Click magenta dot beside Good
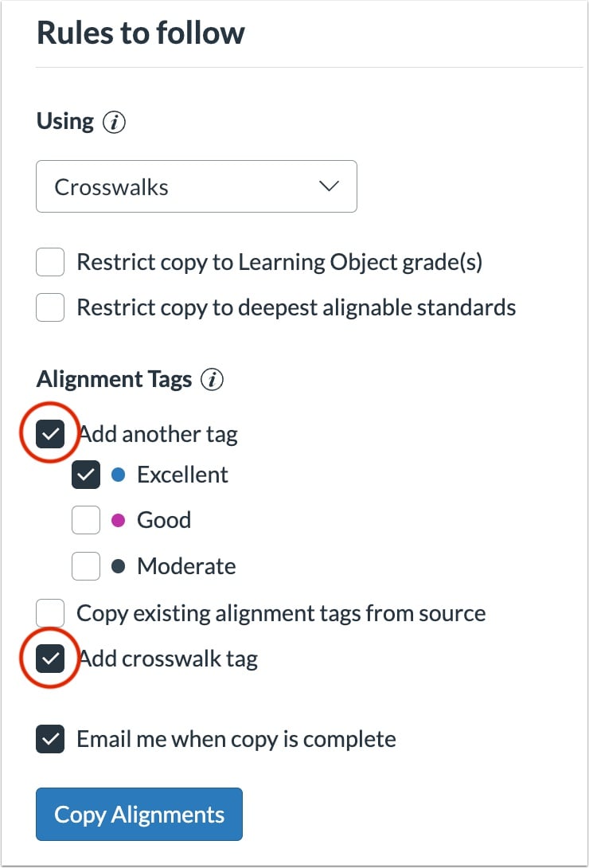Screen dimensions: 589x868 [119, 520]
